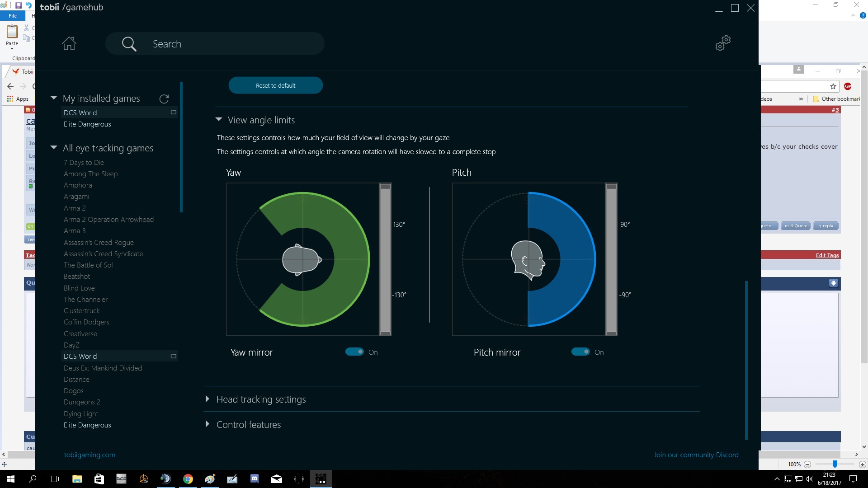Click bookmark star in Chrome address bar

[x=833, y=86]
